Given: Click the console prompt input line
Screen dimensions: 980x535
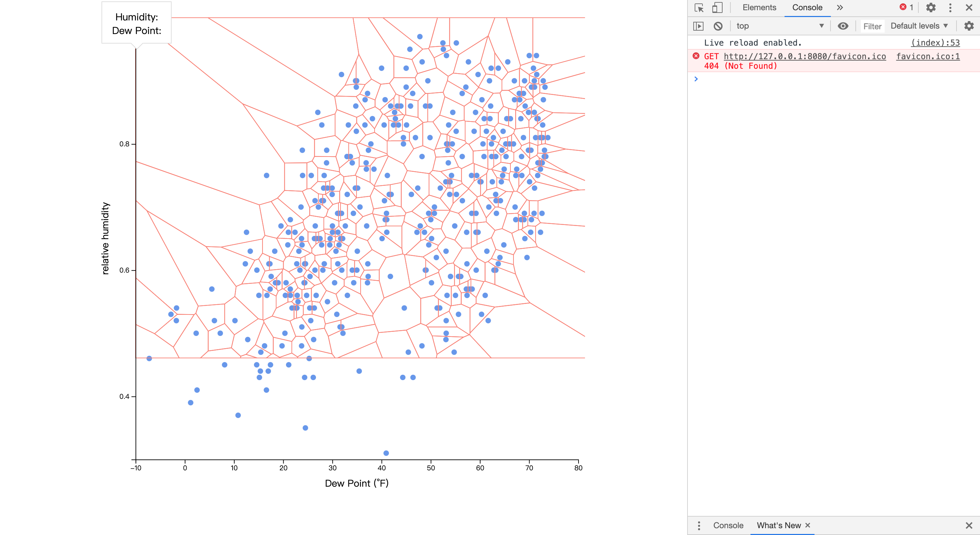Looking at the screenshot, I should pos(837,79).
